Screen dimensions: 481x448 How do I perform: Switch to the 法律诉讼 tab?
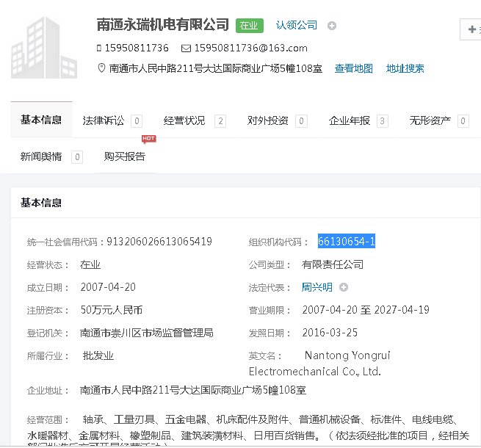104,120
